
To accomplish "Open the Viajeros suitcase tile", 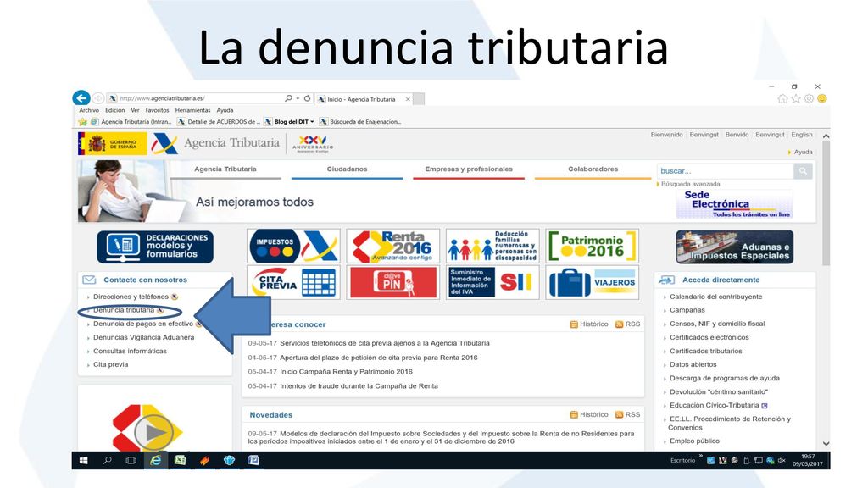I will pyautogui.click(x=593, y=282).
